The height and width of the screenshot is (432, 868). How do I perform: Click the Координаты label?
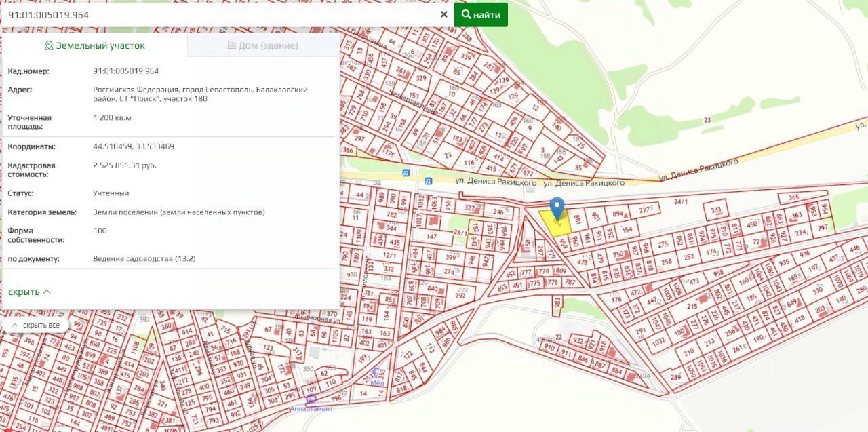31,146
